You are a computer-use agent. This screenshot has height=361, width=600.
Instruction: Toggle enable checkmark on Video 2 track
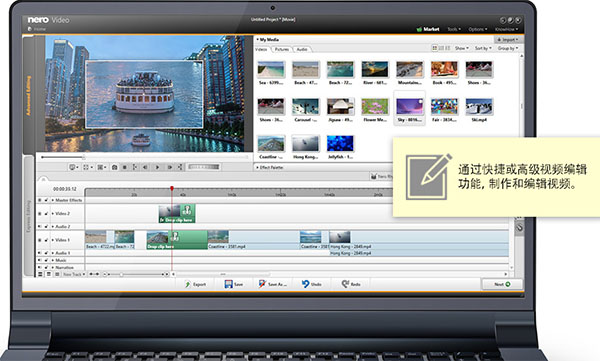(46, 214)
